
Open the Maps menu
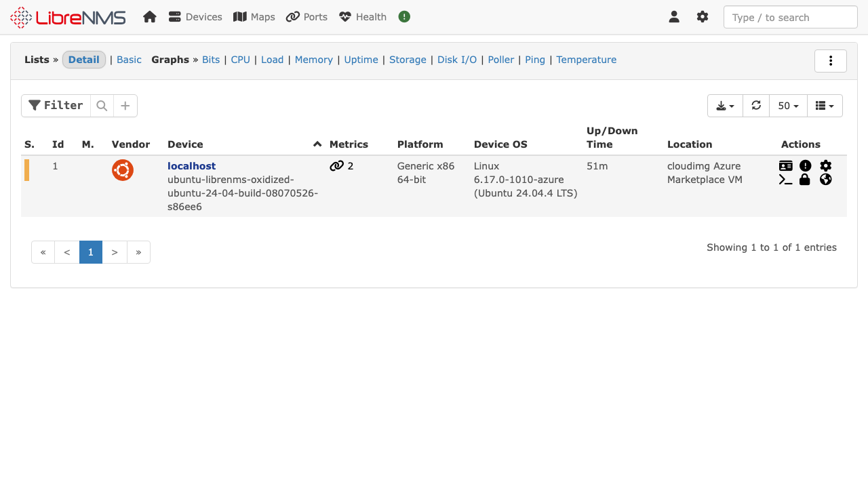click(x=254, y=17)
